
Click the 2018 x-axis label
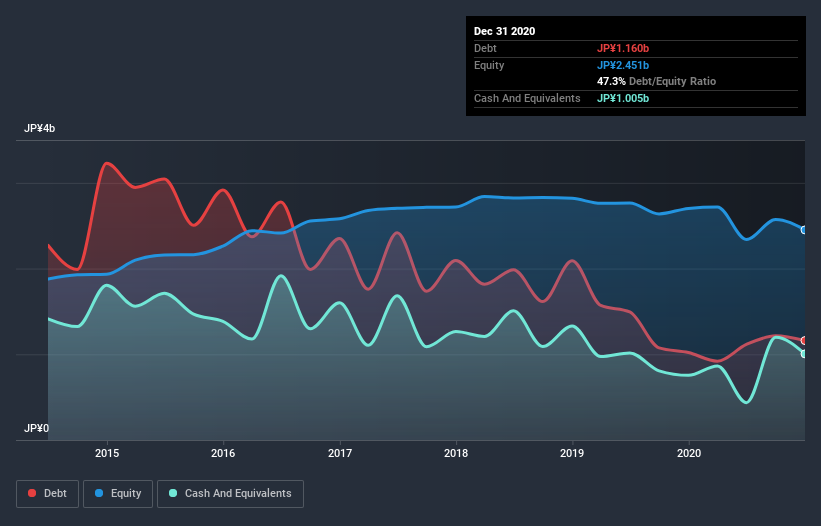pyautogui.click(x=456, y=453)
